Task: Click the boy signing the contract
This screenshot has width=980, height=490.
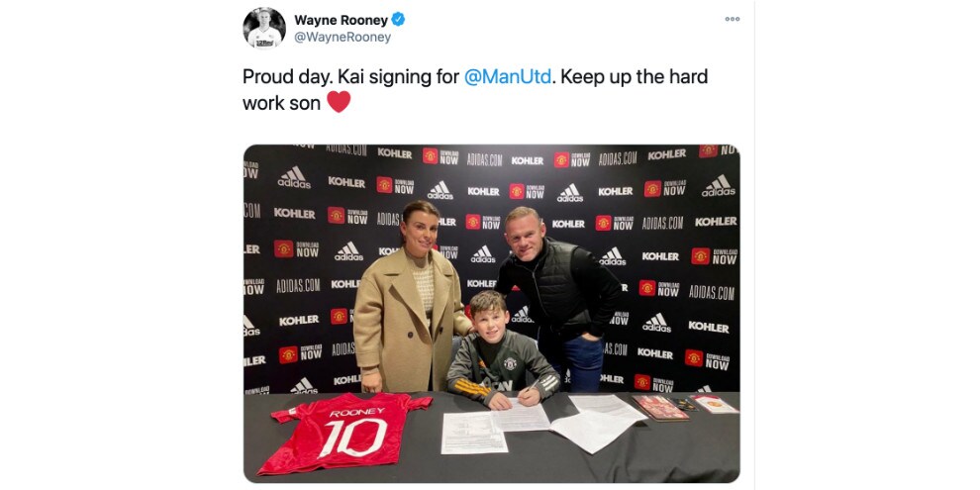Action: tap(501, 353)
